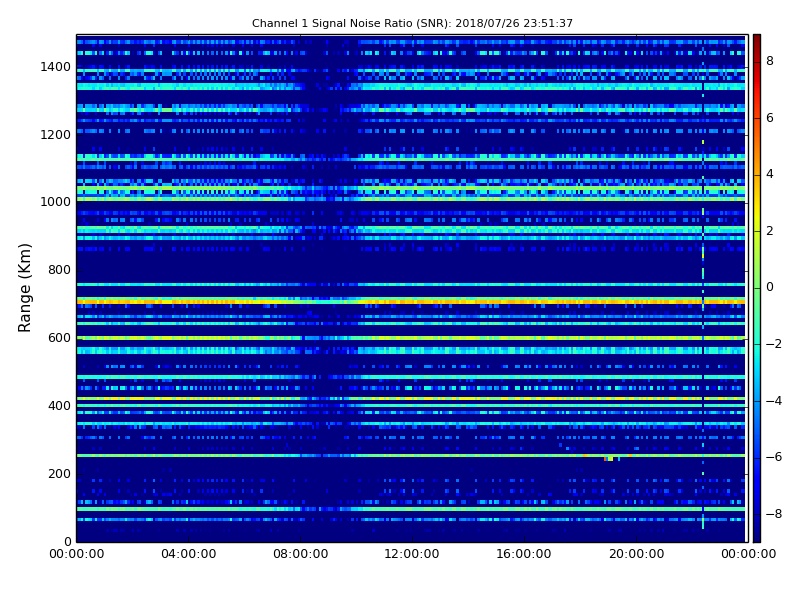Click the 1400 range tick label
This screenshot has width=800, height=600.
click(x=56, y=67)
